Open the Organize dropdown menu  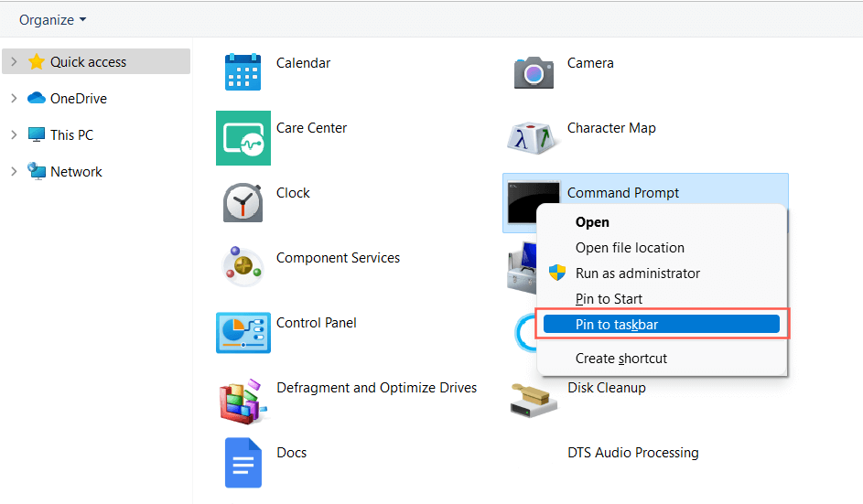coord(53,19)
